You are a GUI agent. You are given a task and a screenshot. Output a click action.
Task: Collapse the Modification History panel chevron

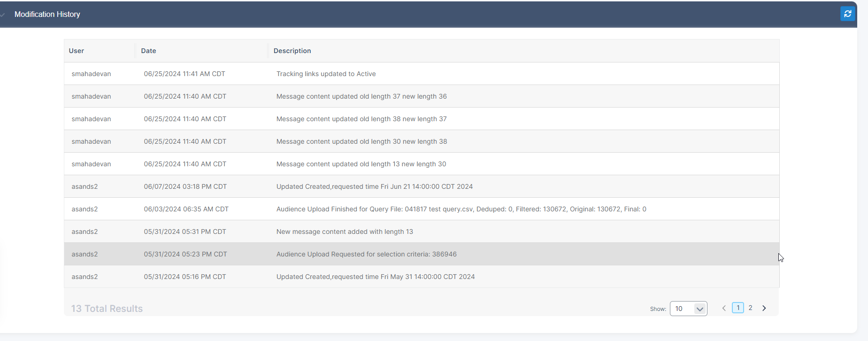coord(3,15)
